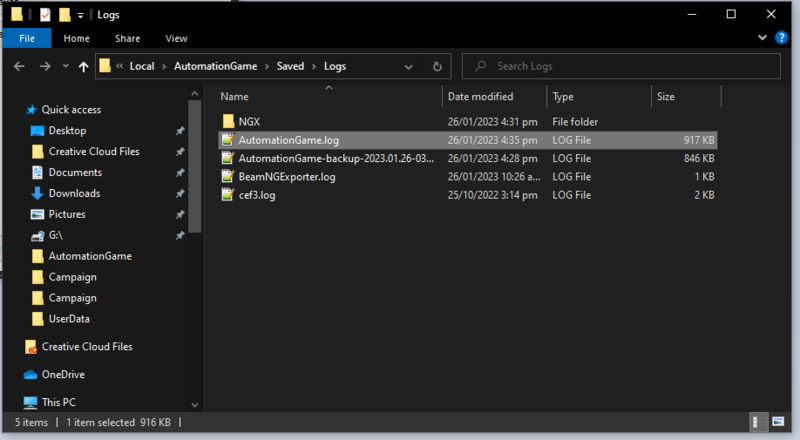This screenshot has height=440, width=800.
Task: Refresh the Logs folder view
Action: pyautogui.click(x=437, y=66)
